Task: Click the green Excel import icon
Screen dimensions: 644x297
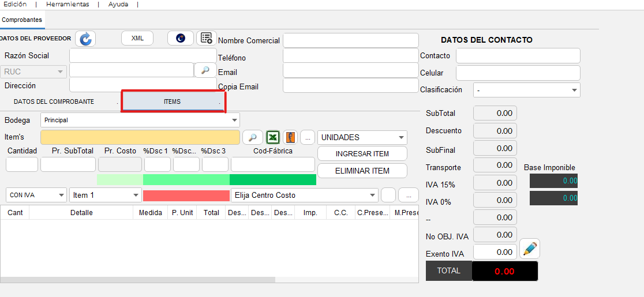Action: point(273,138)
